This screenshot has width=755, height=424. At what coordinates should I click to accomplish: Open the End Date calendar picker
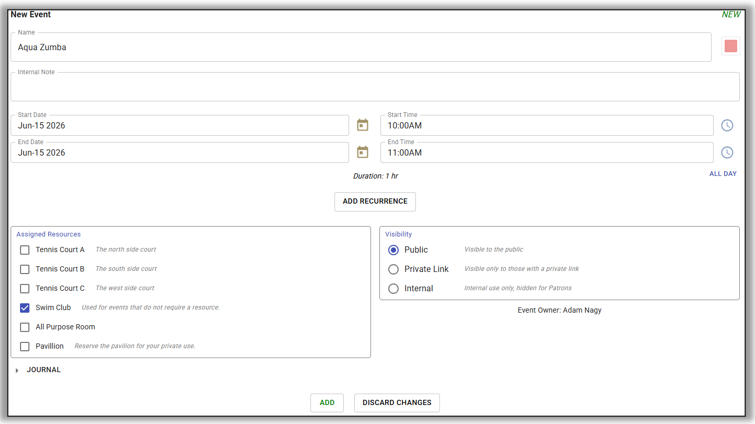[362, 153]
